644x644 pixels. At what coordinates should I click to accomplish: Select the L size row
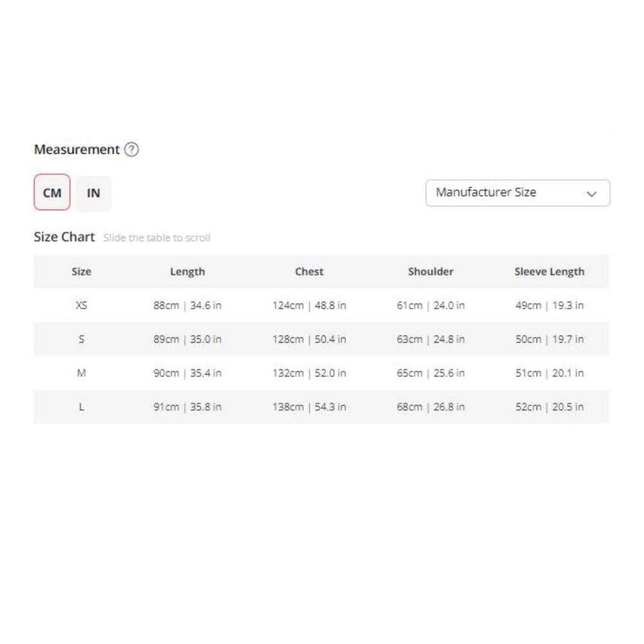click(81, 407)
